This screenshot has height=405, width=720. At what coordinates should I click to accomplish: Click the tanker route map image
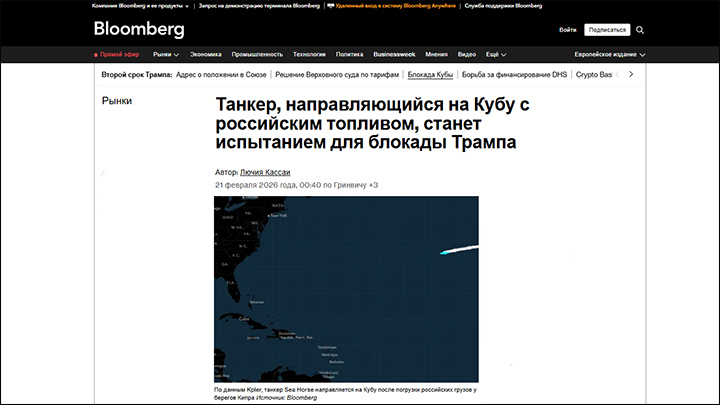click(x=346, y=288)
